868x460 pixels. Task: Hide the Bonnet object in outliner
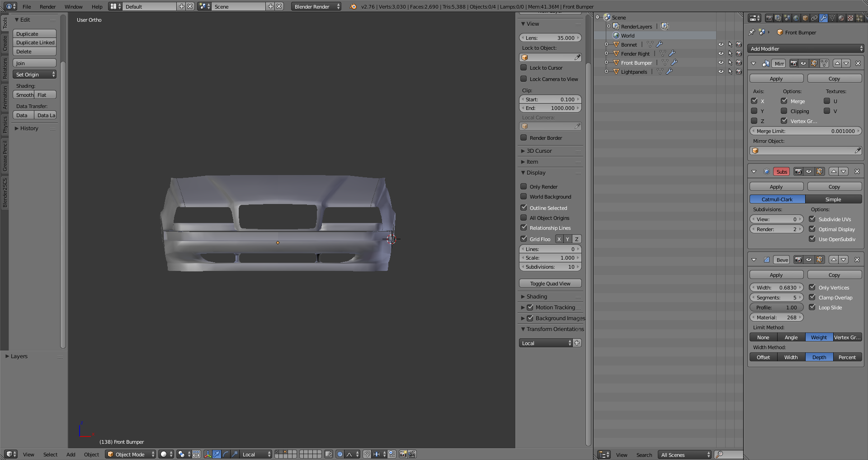(721, 45)
